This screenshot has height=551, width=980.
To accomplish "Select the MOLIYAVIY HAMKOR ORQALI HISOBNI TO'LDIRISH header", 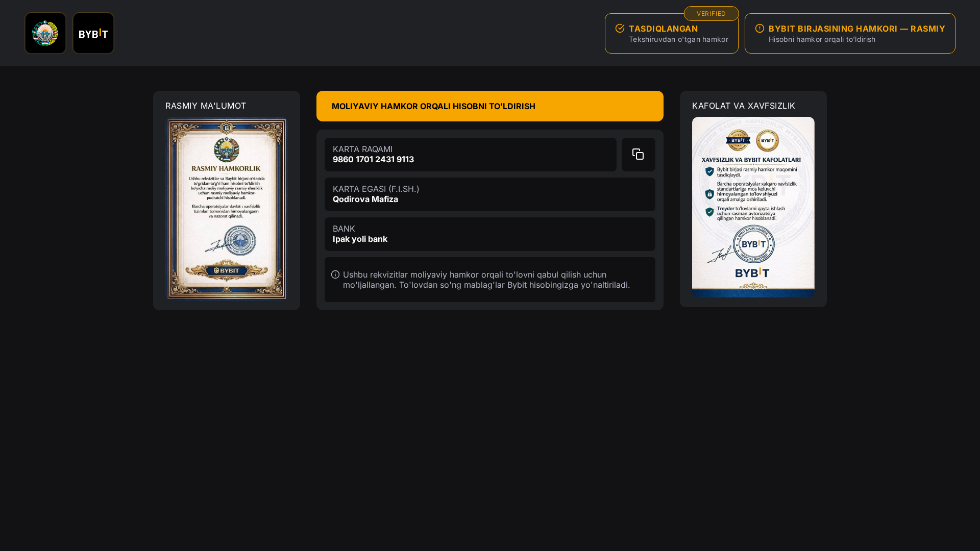I will [489, 106].
